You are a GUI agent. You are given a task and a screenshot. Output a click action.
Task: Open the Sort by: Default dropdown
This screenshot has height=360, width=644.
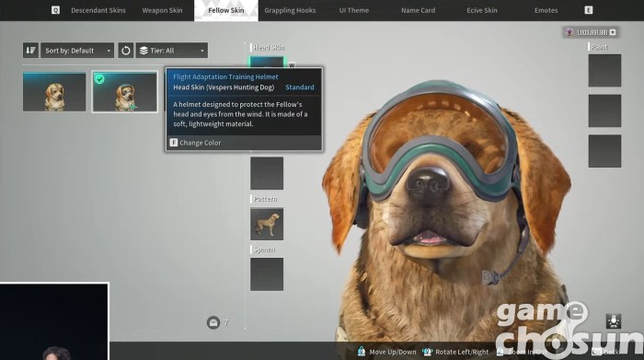tap(77, 50)
